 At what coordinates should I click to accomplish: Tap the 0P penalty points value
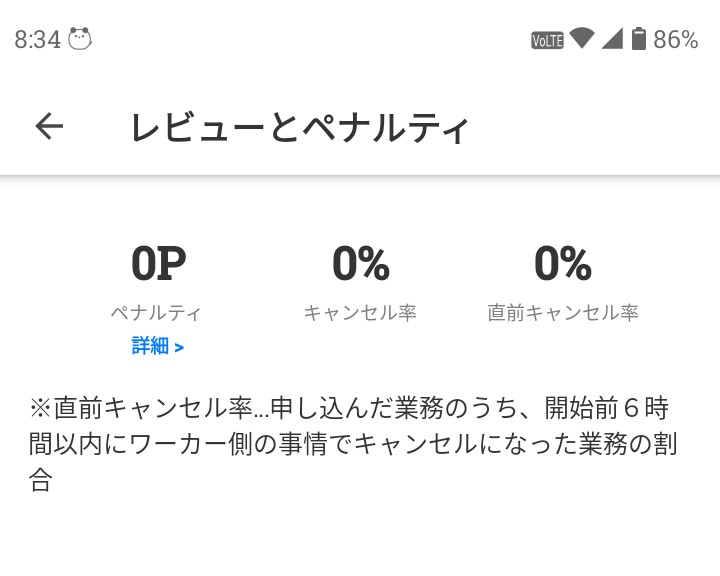[x=158, y=264]
